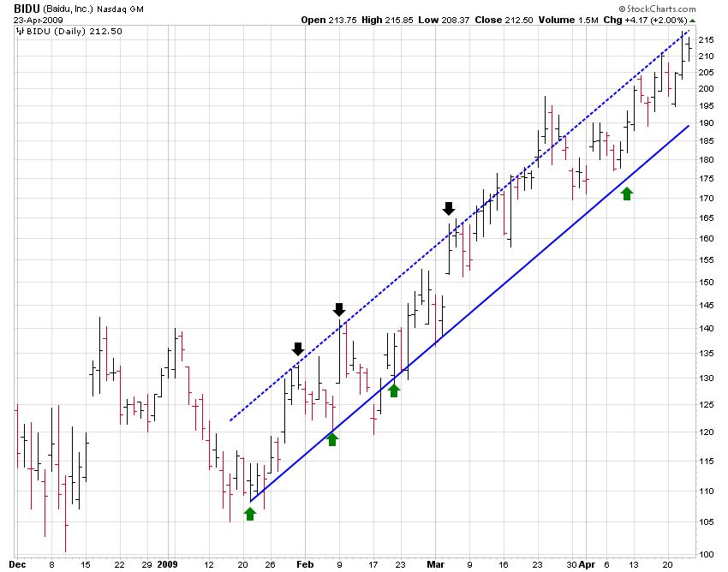
Task: Click the price-bar icon in the chart legend
Action: [20, 32]
